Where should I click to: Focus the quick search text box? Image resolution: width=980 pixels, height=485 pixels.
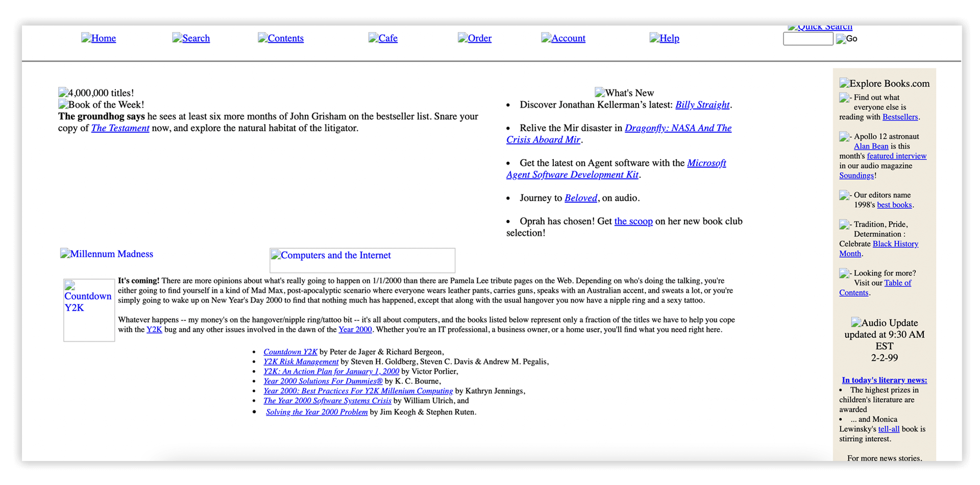click(808, 39)
